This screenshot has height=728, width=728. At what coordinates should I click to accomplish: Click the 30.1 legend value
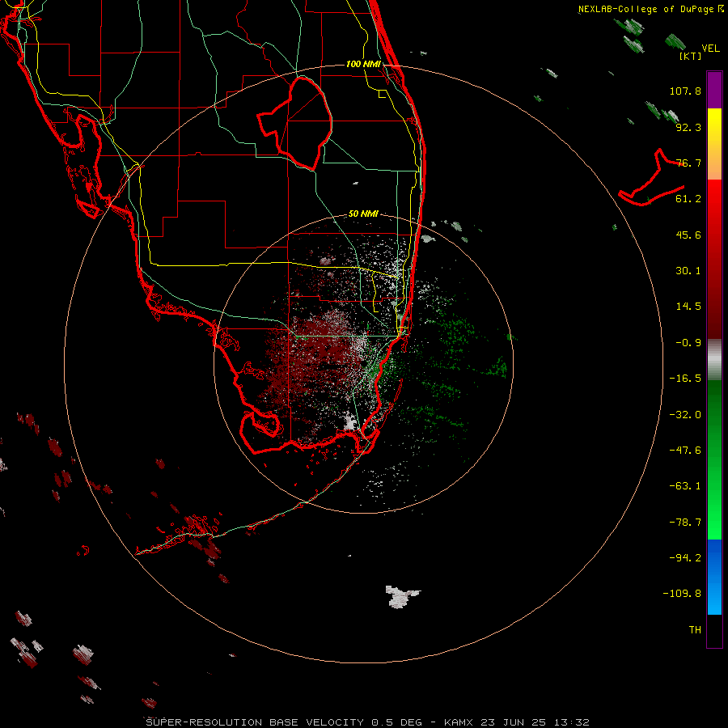(x=688, y=271)
